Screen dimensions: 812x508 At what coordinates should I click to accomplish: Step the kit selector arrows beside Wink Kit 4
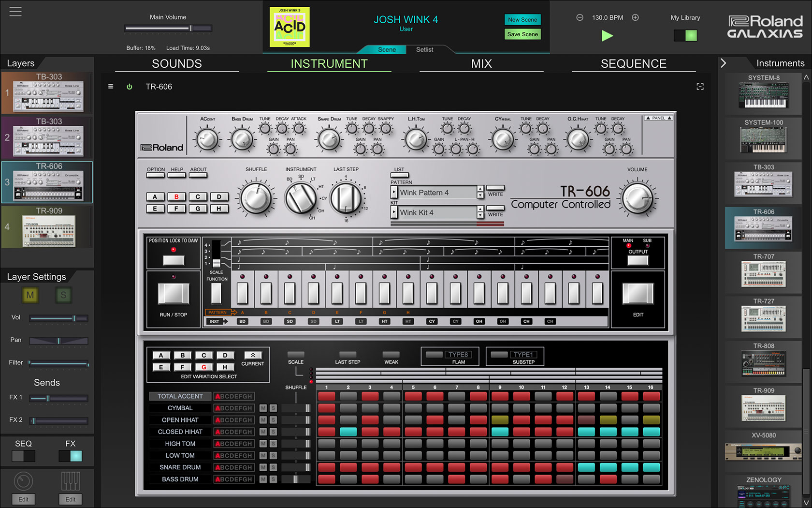click(480, 212)
